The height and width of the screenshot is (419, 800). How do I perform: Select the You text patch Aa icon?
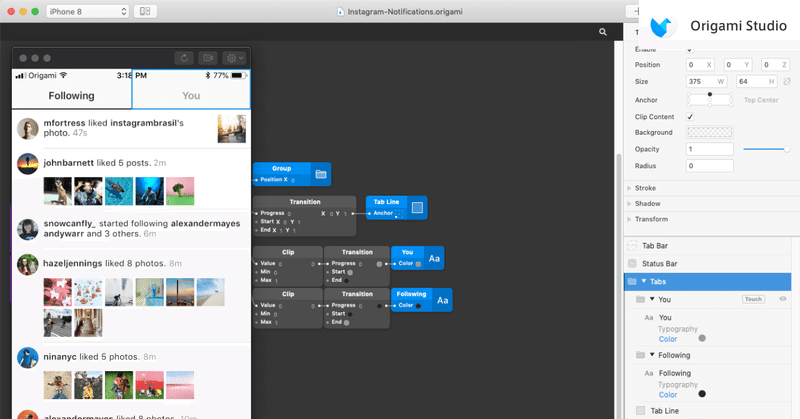(434, 258)
